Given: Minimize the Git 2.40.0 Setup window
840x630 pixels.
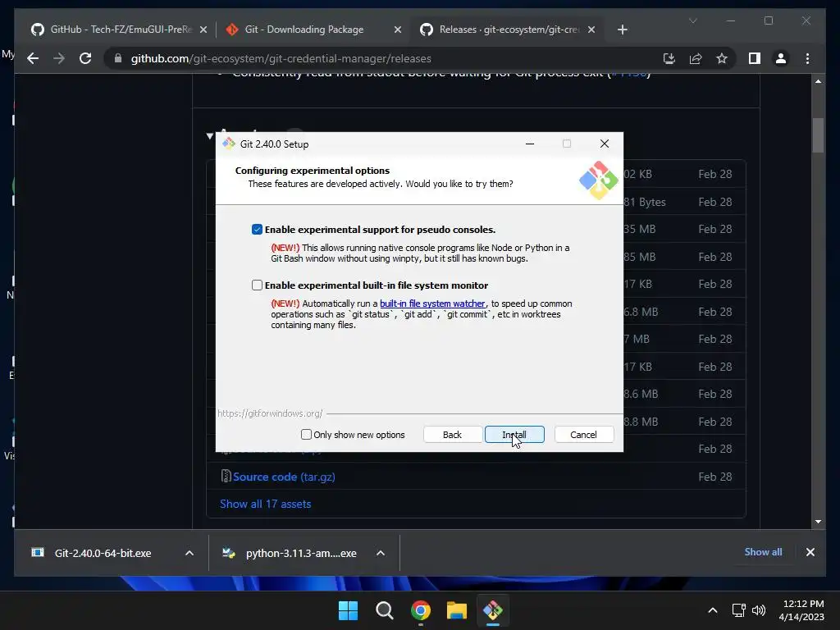Looking at the screenshot, I should pyautogui.click(x=530, y=144).
